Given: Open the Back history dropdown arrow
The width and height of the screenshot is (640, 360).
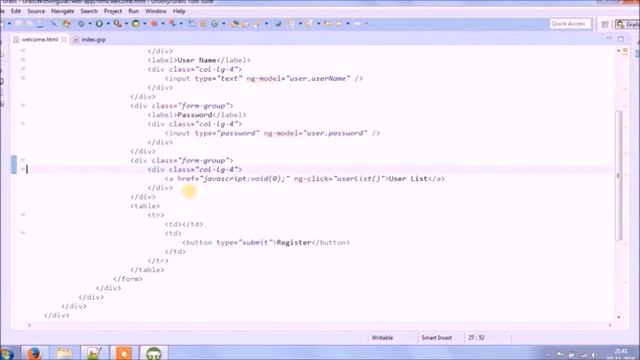Looking at the screenshot, I should (348, 24).
